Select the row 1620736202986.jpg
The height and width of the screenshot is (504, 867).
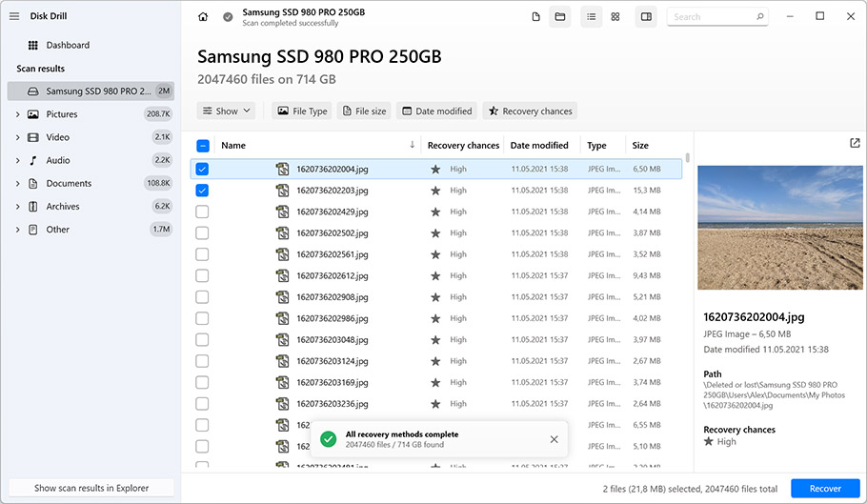(436, 318)
